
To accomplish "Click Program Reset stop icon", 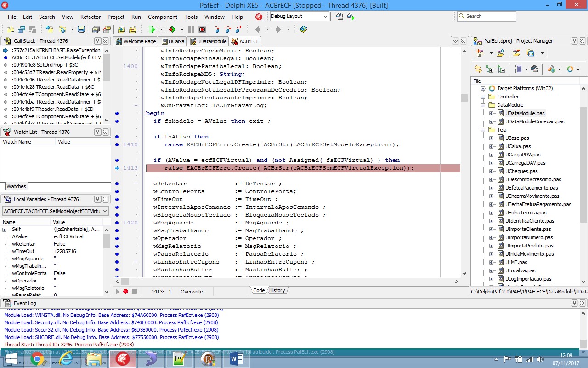I will [x=202, y=29].
